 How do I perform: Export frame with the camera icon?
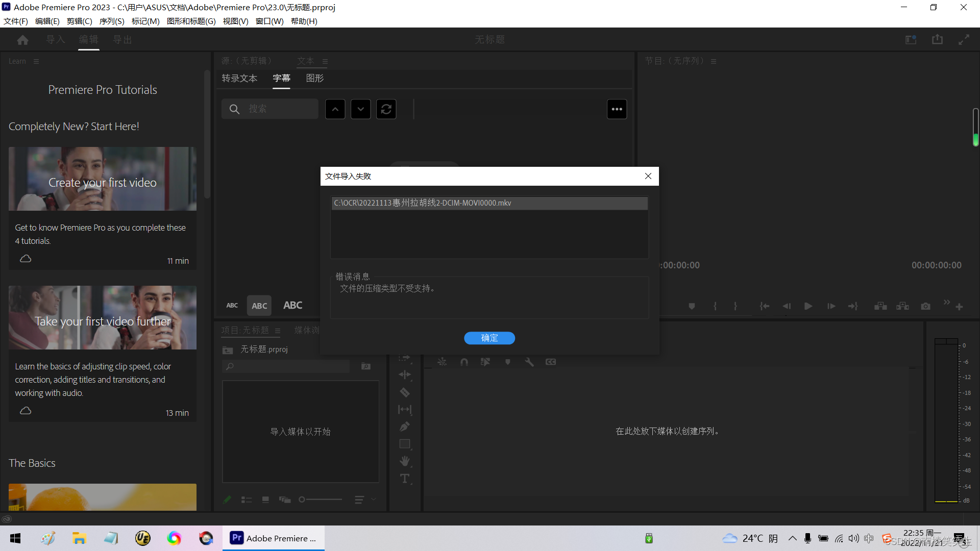click(925, 306)
